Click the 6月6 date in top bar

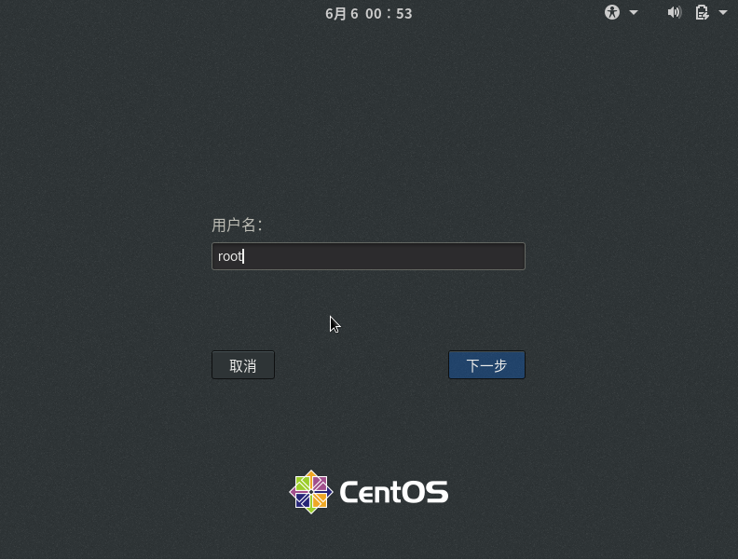coord(342,14)
